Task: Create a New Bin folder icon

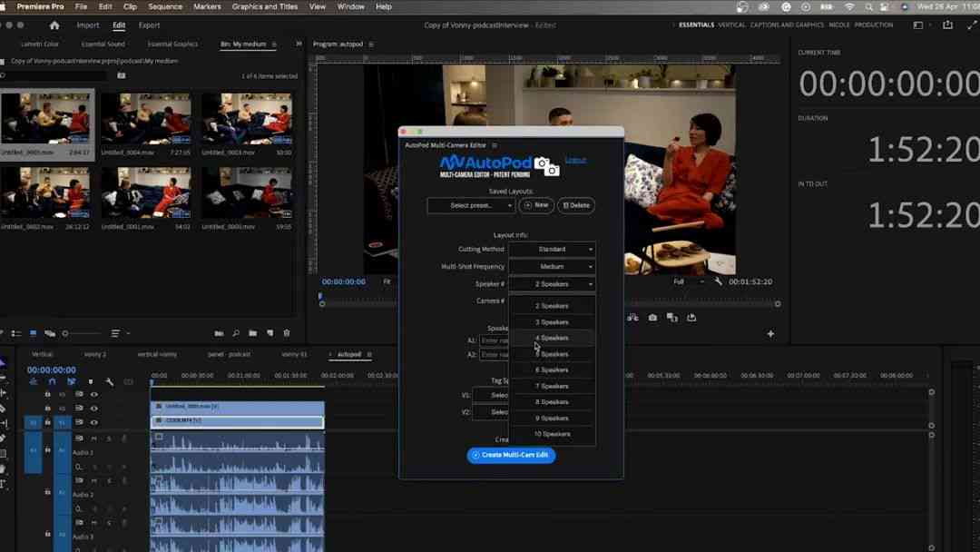Action: pyautogui.click(x=252, y=333)
